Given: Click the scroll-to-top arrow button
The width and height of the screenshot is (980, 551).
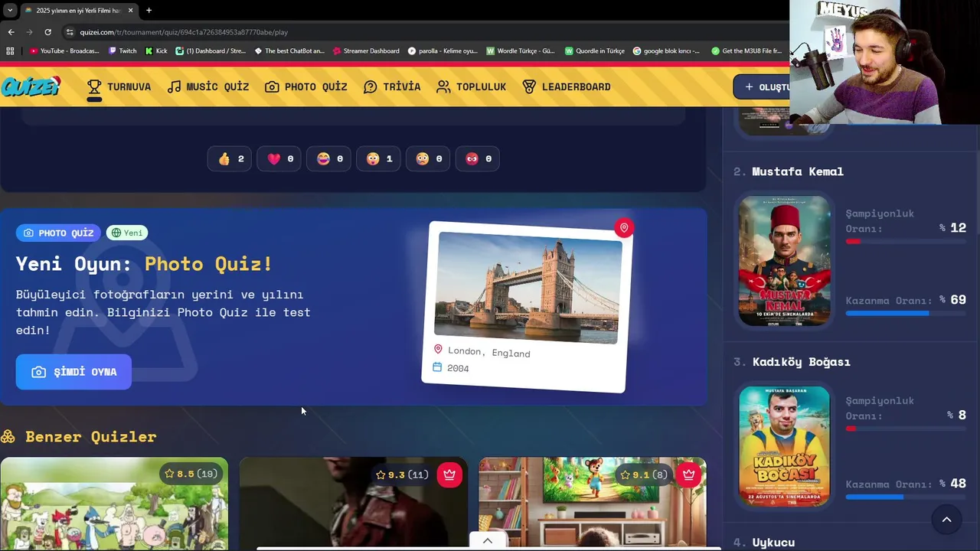Looking at the screenshot, I should pos(946,520).
